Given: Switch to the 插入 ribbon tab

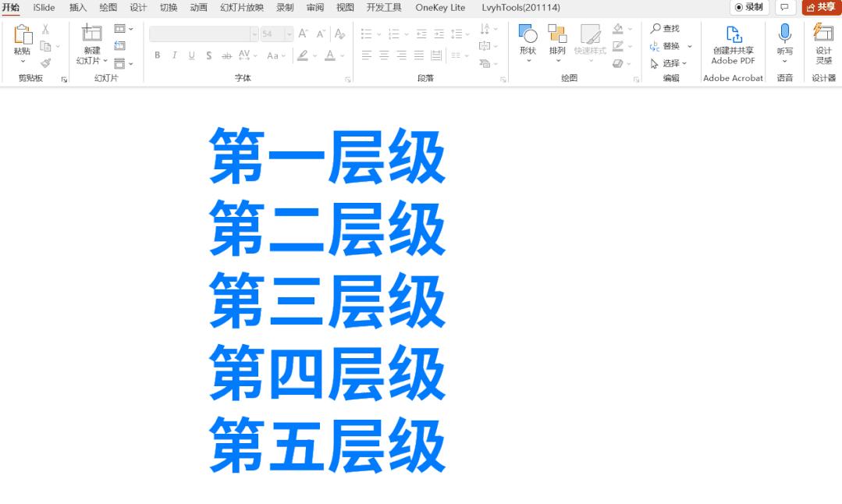Looking at the screenshot, I should pyautogui.click(x=76, y=8).
